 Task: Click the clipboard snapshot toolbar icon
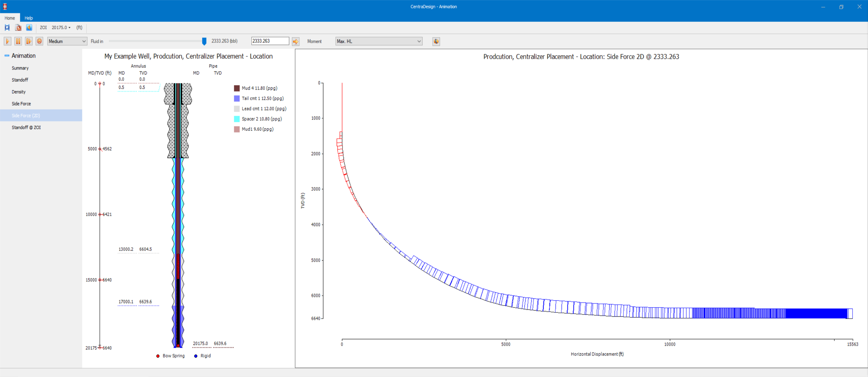pyautogui.click(x=18, y=28)
